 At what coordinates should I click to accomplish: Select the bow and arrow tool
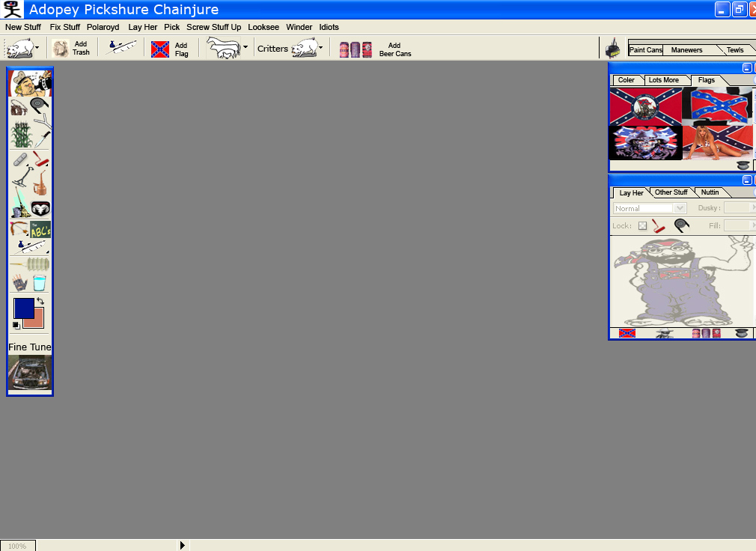(x=19, y=230)
